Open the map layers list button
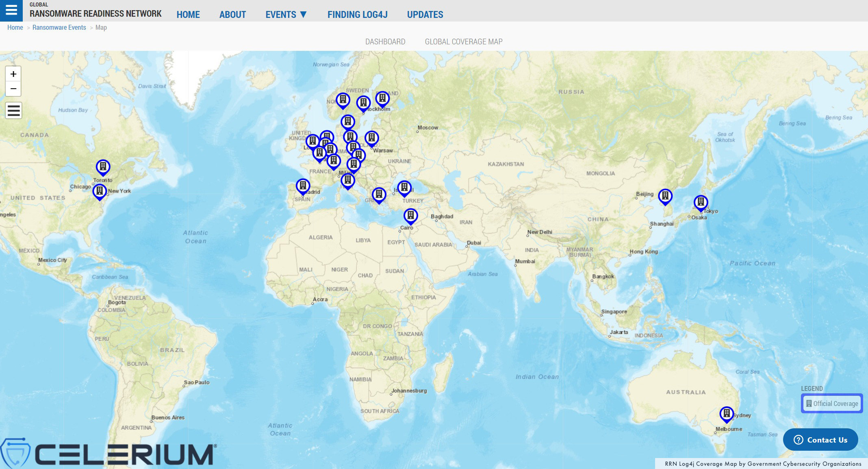The height and width of the screenshot is (469, 868). (13, 111)
